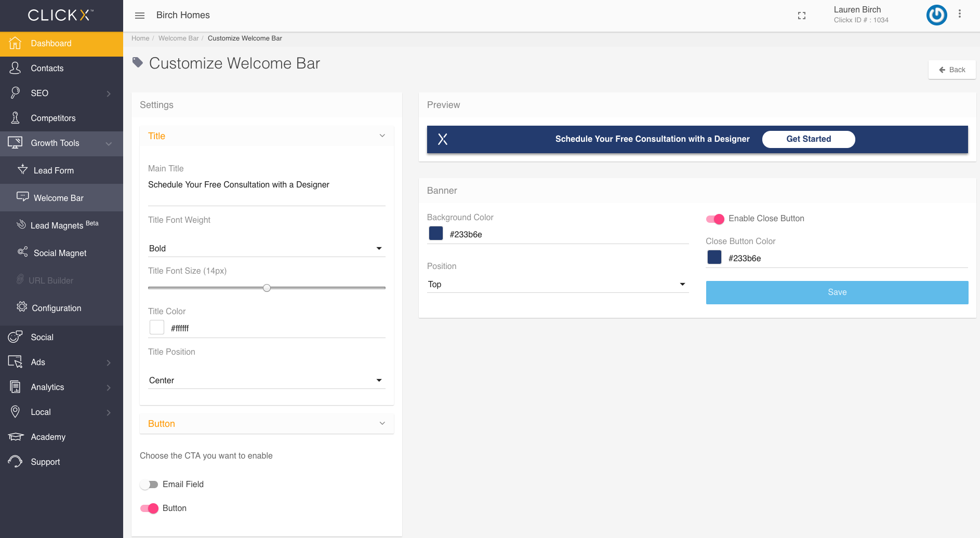Screen dimensions: 980x538
Task: Click the Main Title text field
Action: [267, 185]
